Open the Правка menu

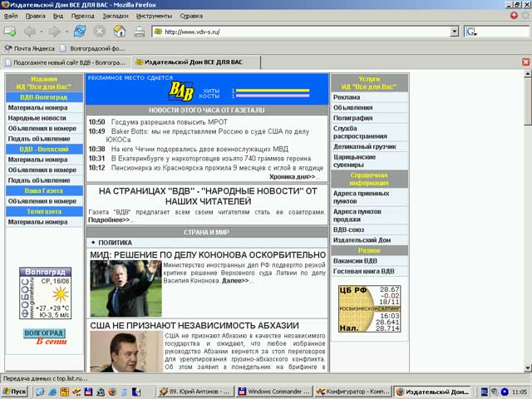tap(35, 16)
